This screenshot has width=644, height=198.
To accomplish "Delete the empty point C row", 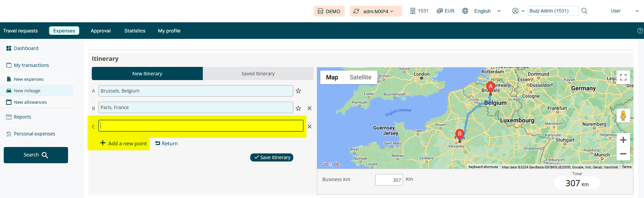I will click(309, 126).
